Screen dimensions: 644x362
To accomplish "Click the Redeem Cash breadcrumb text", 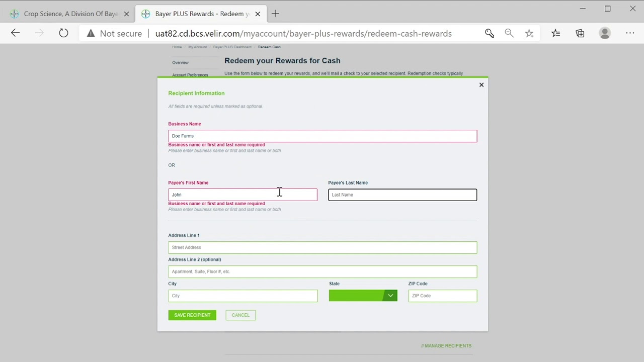I will (269, 47).
